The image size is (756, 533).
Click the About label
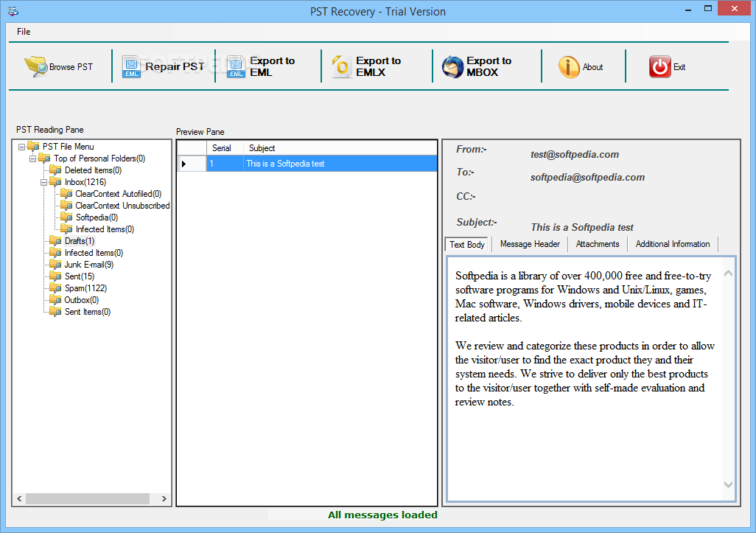pos(592,67)
